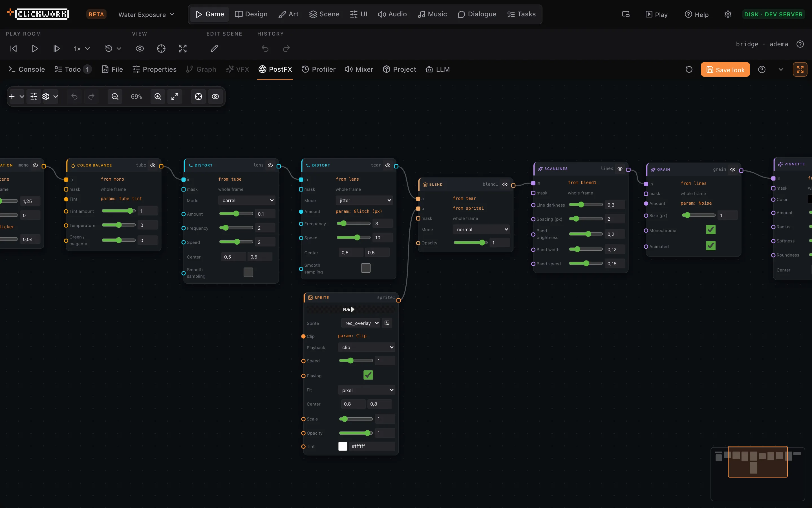This screenshot has width=812, height=508.
Task: Click the Save look button
Action: coord(725,69)
